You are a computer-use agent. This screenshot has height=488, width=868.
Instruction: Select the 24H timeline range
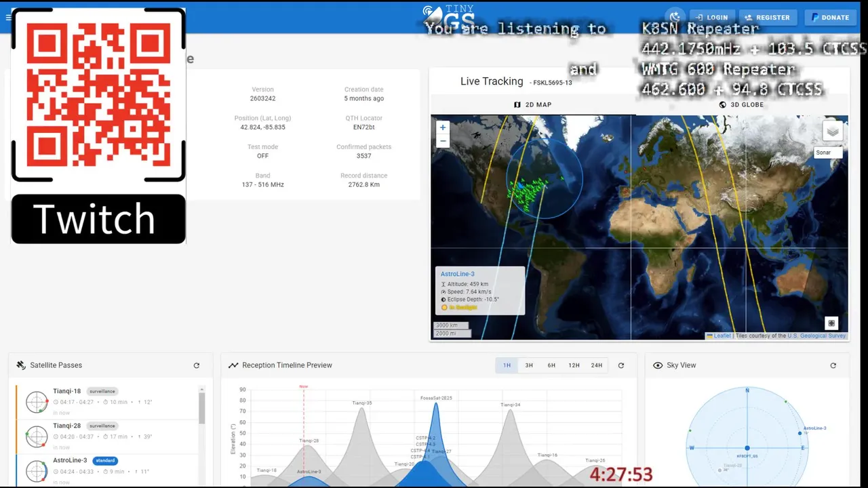click(x=596, y=365)
